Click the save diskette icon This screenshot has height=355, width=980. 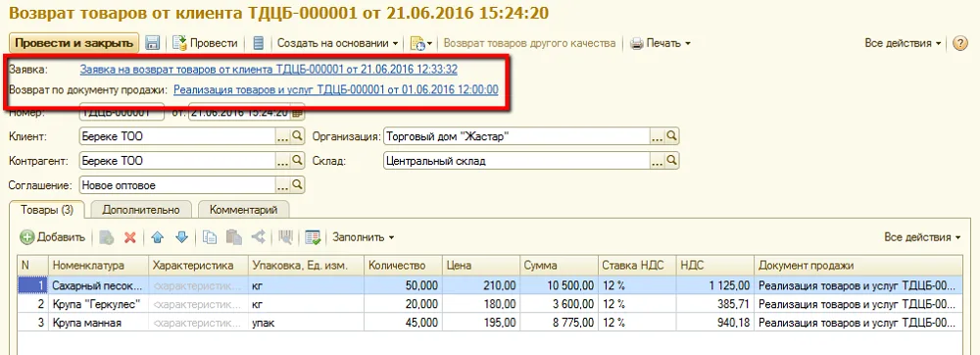point(153,43)
